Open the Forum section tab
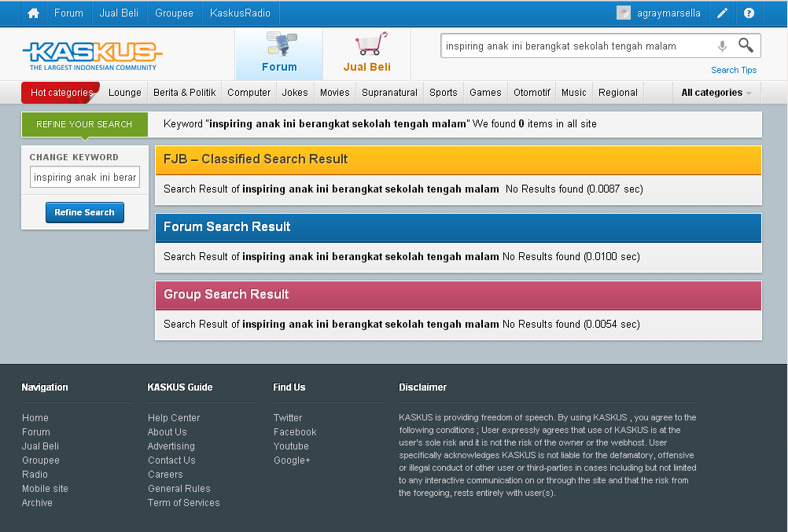788x532 pixels. click(x=279, y=53)
